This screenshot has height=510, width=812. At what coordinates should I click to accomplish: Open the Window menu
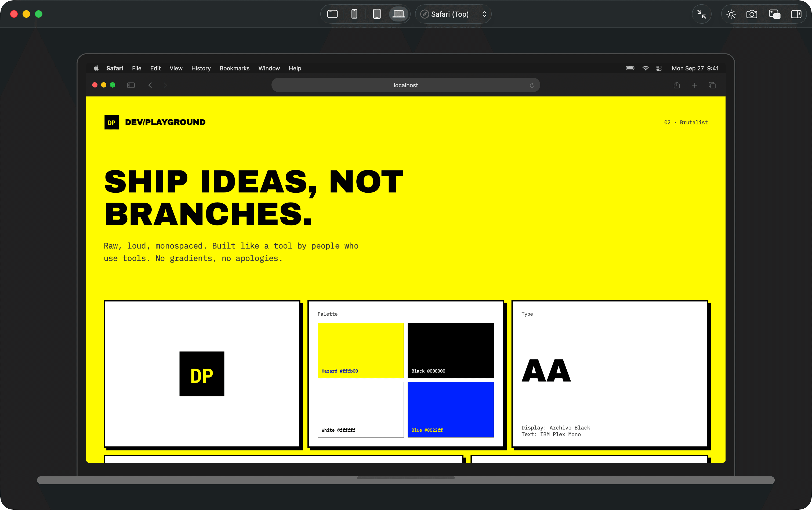pyautogui.click(x=269, y=68)
